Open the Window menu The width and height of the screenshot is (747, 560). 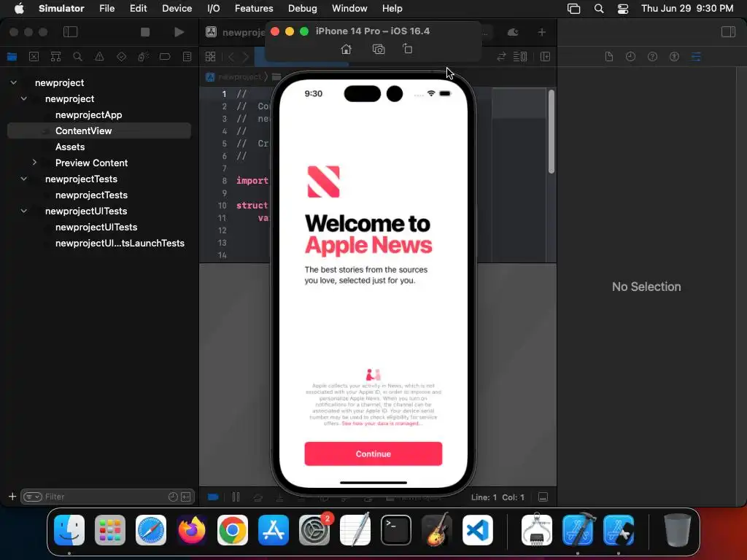point(349,8)
